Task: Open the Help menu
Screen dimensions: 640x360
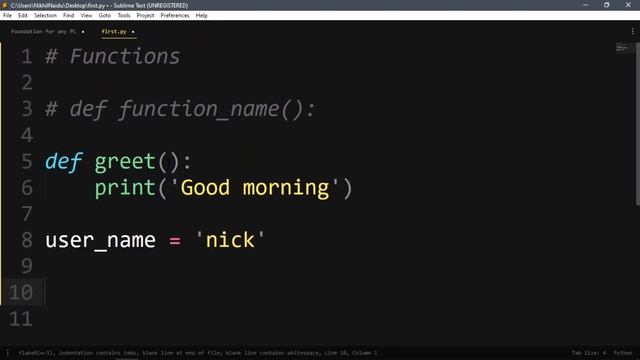Action: click(x=202, y=16)
